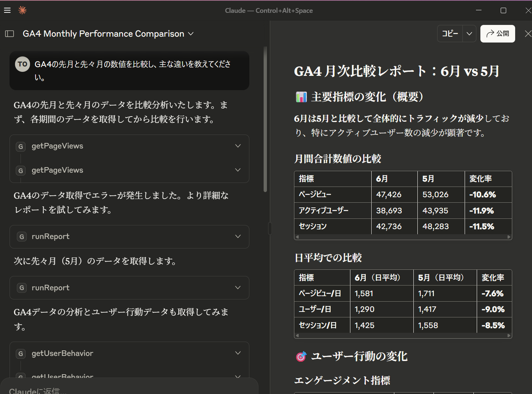Click the panel divider resize handle
The image size is (532, 394).
coord(270,228)
